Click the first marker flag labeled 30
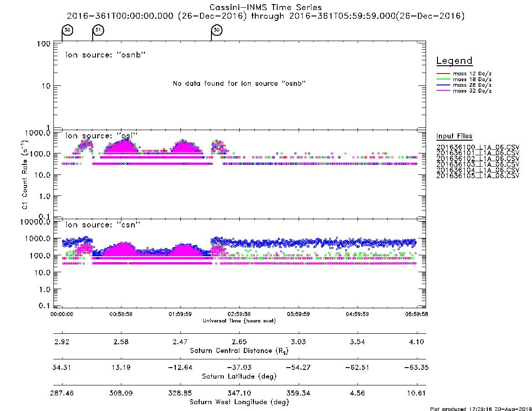This screenshot has width=532, height=411. point(67,30)
